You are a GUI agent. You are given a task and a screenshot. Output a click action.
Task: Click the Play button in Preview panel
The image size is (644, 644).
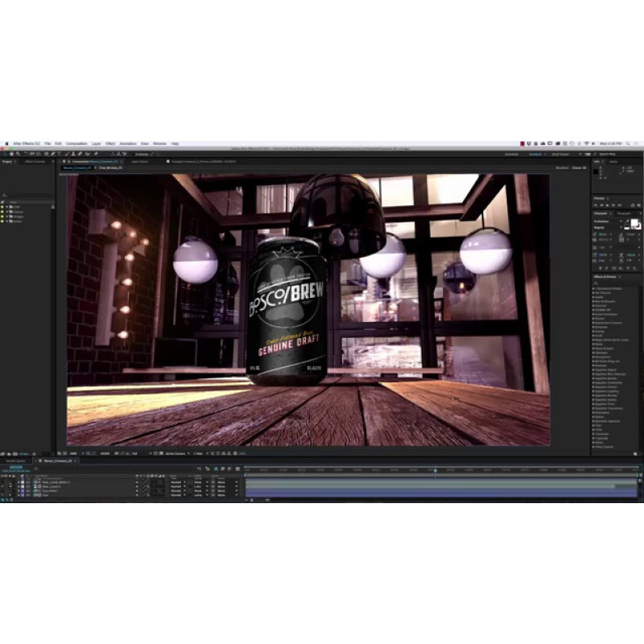tap(609, 205)
